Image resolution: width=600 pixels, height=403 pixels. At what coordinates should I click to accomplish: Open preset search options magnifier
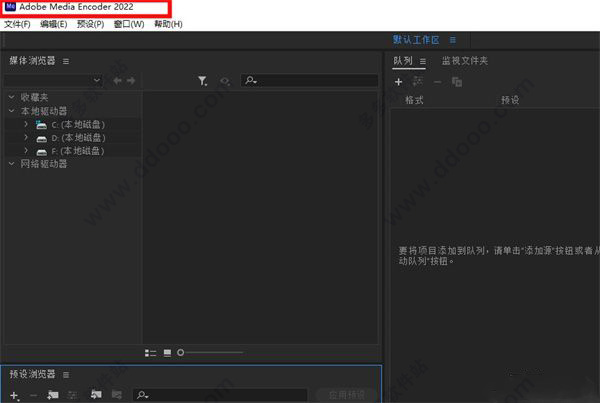(x=143, y=395)
